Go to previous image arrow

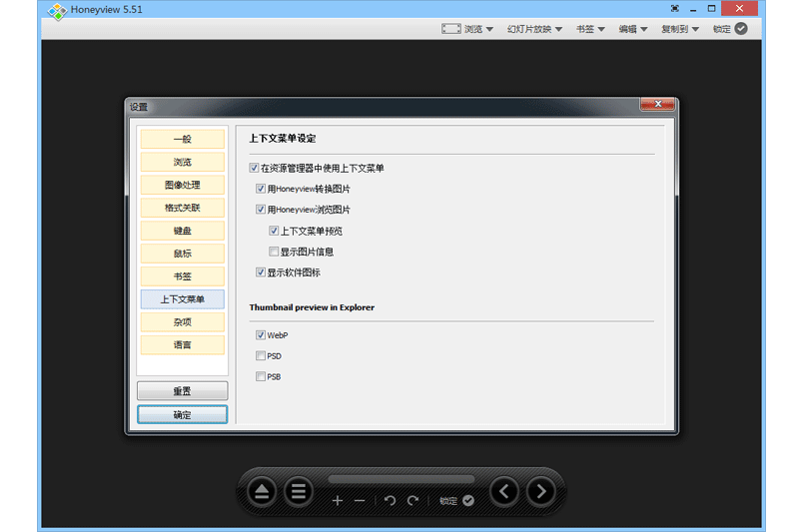click(504, 491)
